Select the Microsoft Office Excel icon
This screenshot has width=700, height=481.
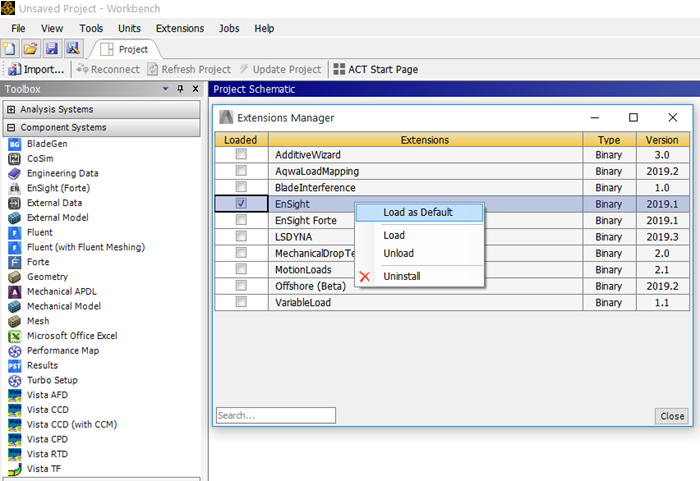(15, 336)
